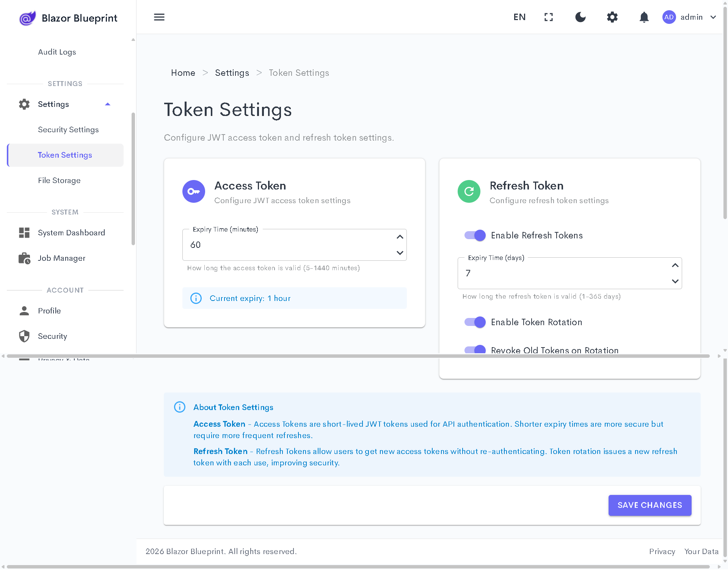Screen dimensions: 728x570
Task: Increase access token expiry minutes
Action: pos(400,237)
